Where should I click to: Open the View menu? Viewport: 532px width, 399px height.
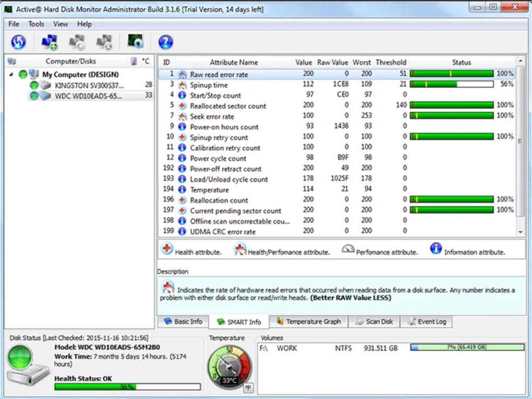(61, 24)
